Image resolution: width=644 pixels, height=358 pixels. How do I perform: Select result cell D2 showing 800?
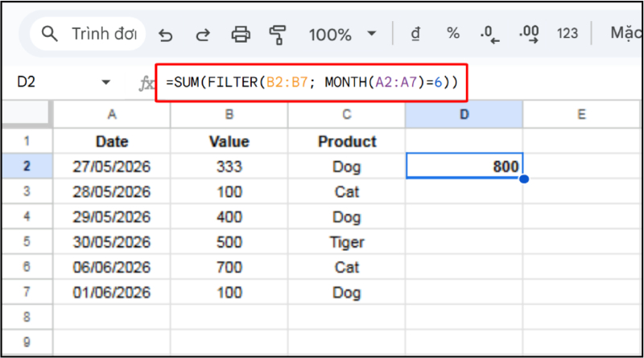click(x=464, y=167)
